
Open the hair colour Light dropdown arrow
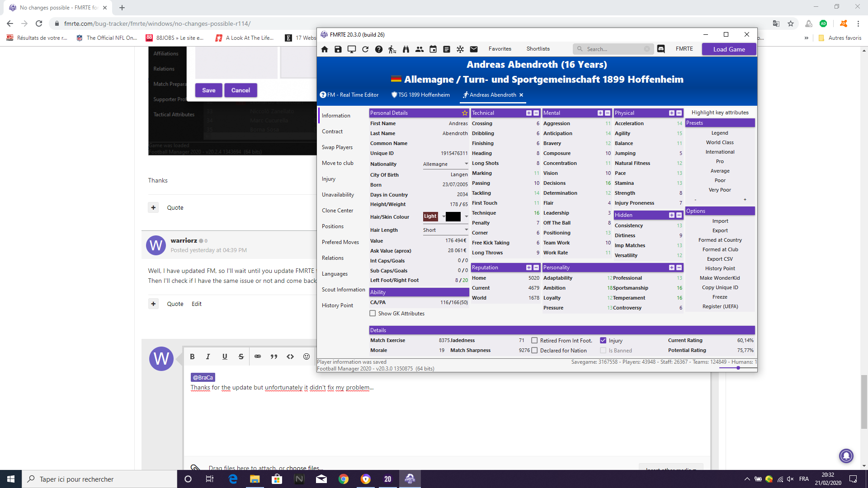click(443, 216)
